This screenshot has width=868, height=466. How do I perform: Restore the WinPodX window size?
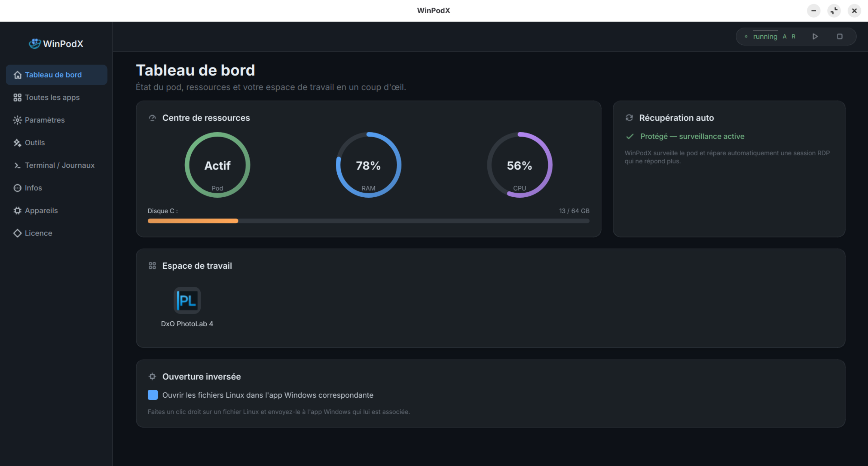[834, 11]
